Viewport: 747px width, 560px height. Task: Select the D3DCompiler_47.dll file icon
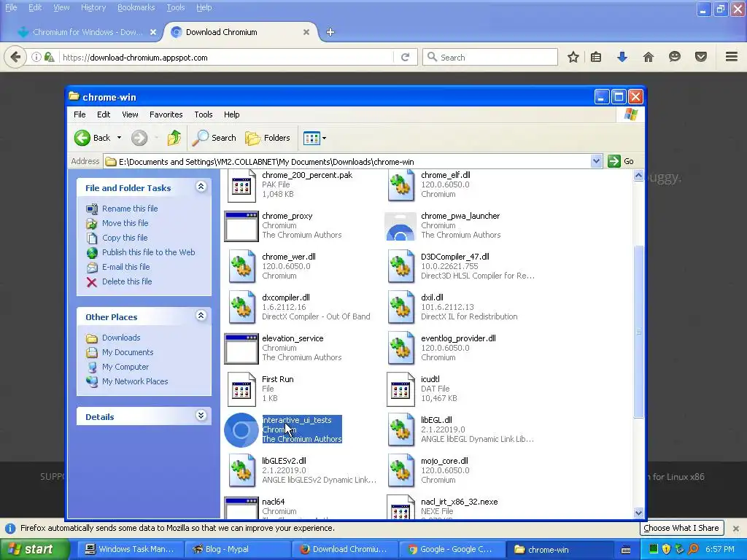click(x=400, y=267)
